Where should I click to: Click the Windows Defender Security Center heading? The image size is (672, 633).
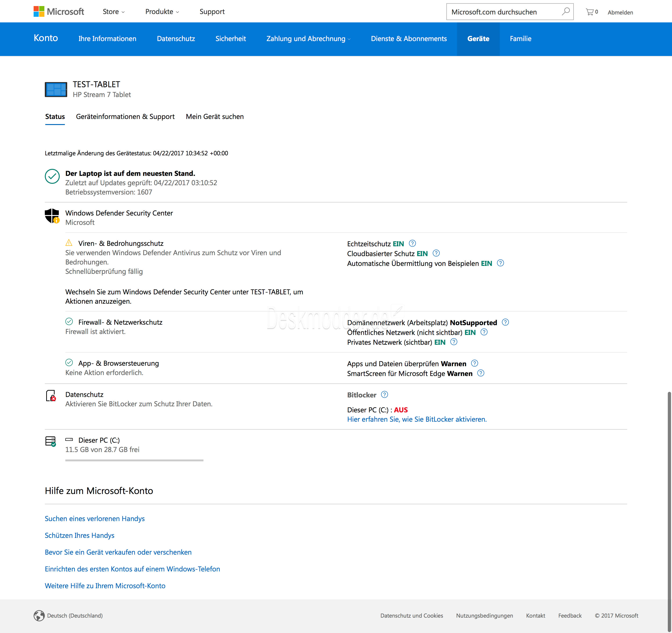(x=119, y=213)
